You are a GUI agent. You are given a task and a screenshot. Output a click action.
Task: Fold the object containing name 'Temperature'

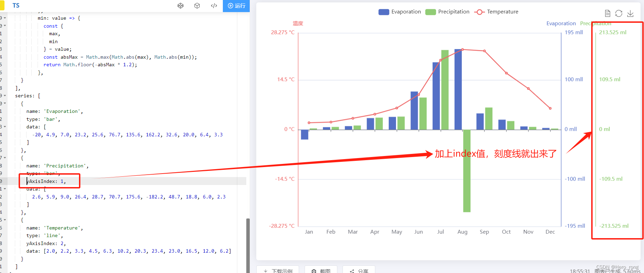coord(5,220)
